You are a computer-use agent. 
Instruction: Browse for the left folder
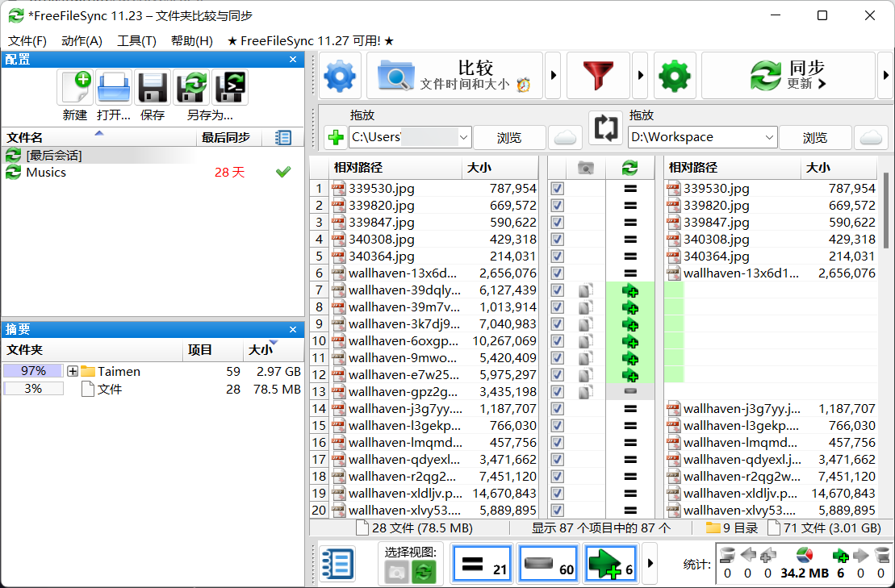click(509, 137)
